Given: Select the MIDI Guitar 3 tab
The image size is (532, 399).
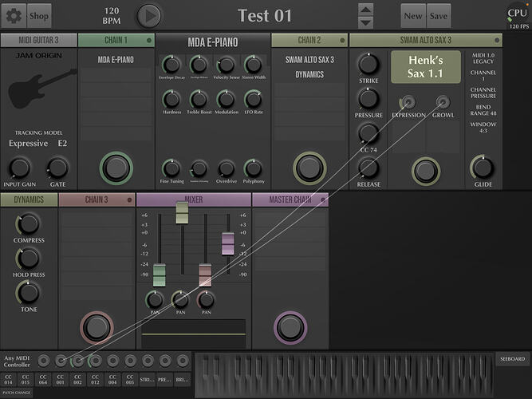Looking at the screenshot, I should coord(38,40).
